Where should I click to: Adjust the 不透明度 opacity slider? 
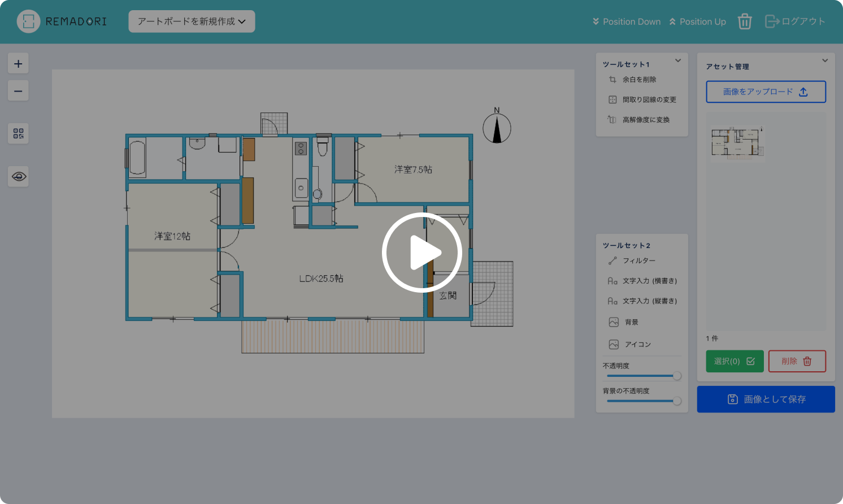(676, 375)
